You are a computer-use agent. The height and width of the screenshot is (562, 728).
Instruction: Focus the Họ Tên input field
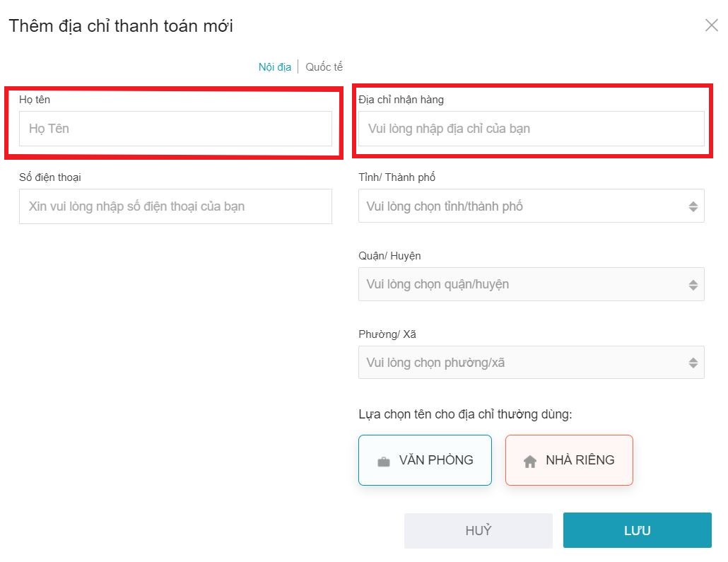[x=175, y=129]
